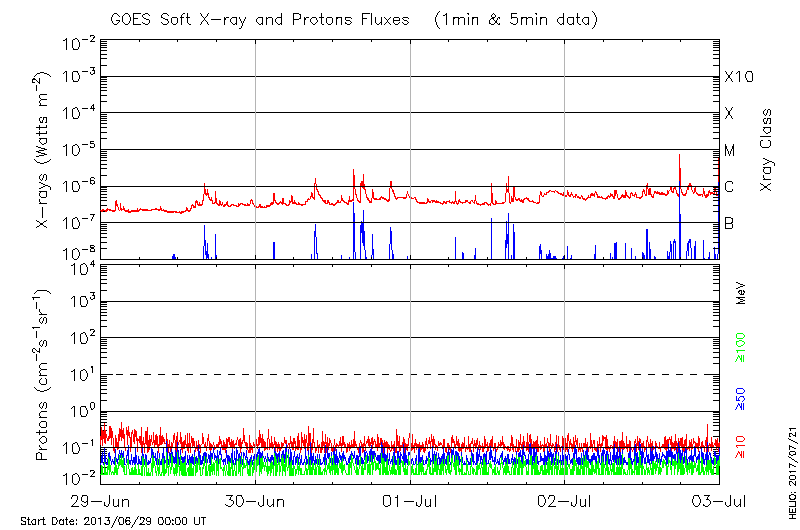800x530 pixels.
Task: Click the vertical 'Xray Class' label
Action: pos(767,150)
